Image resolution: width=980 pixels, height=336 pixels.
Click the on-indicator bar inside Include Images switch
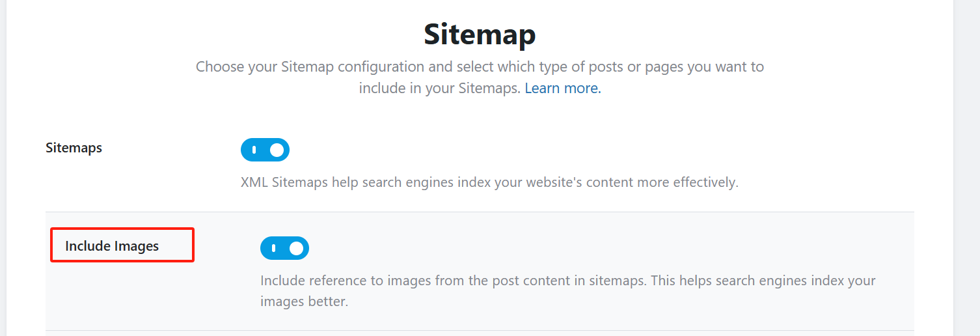(x=273, y=248)
